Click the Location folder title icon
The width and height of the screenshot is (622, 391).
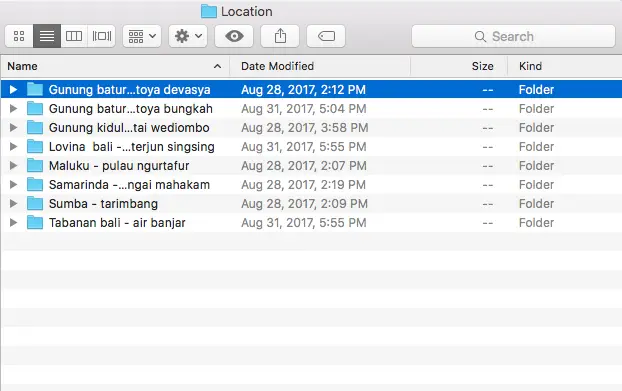pyautogui.click(x=209, y=12)
